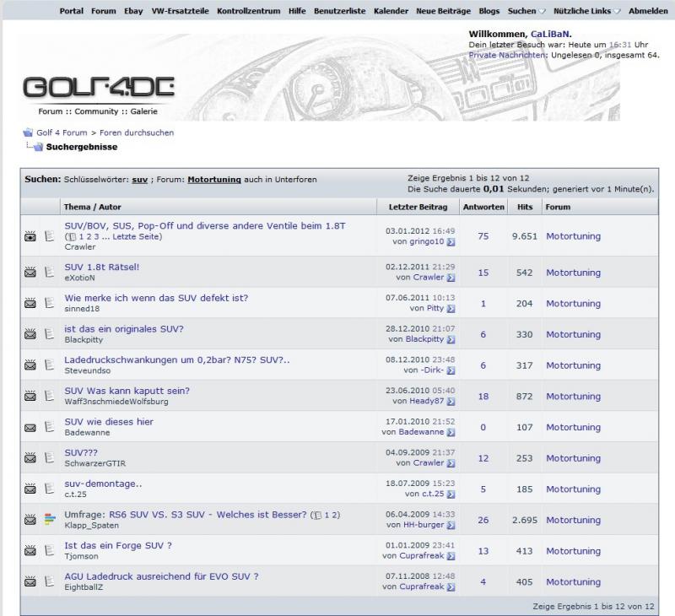Click multipage icon in SUV/BOV thread row
This screenshot has height=616, width=675.
73,237
